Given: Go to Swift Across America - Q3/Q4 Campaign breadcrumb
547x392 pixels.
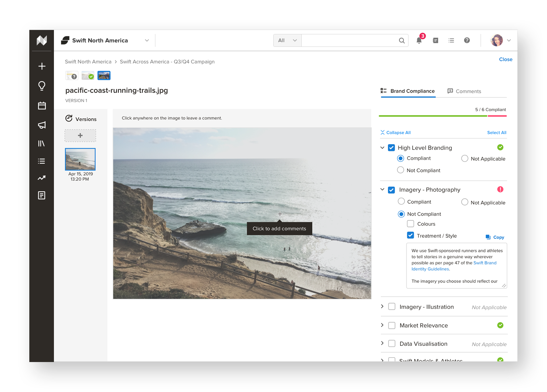Looking at the screenshot, I should (x=167, y=62).
